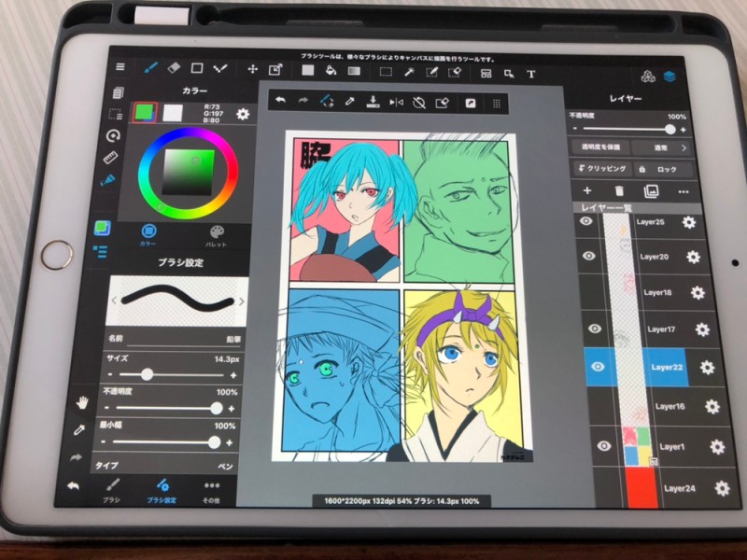The height and width of the screenshot is (560, 747).
Task: Select the Eraser tool in top toolbar
Action: (174, 68)
